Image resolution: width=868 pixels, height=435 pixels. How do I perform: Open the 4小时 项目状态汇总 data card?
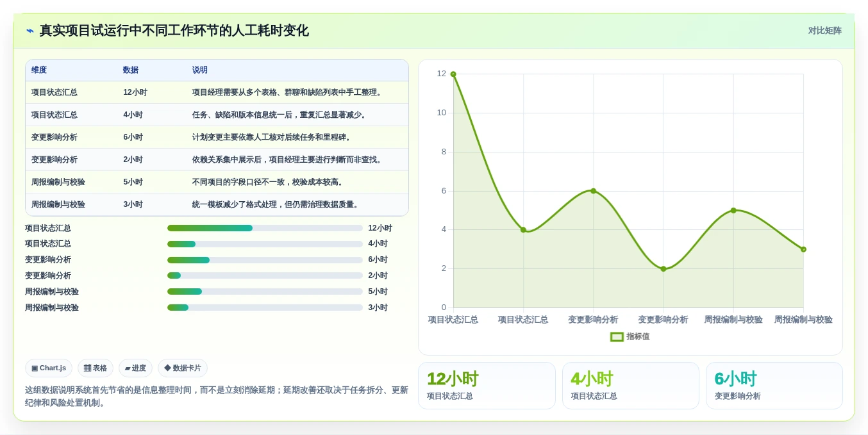(x=631, y=386)
